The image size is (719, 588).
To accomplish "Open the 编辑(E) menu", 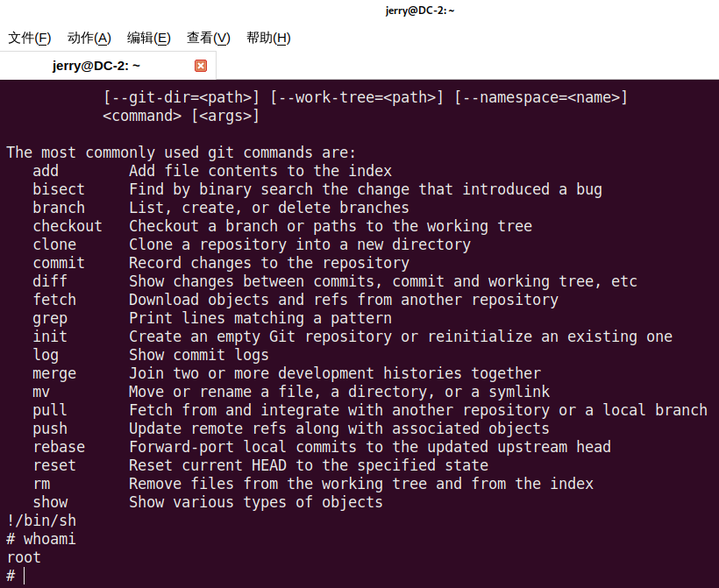I will pyautogui.click(x=148, y=38).
